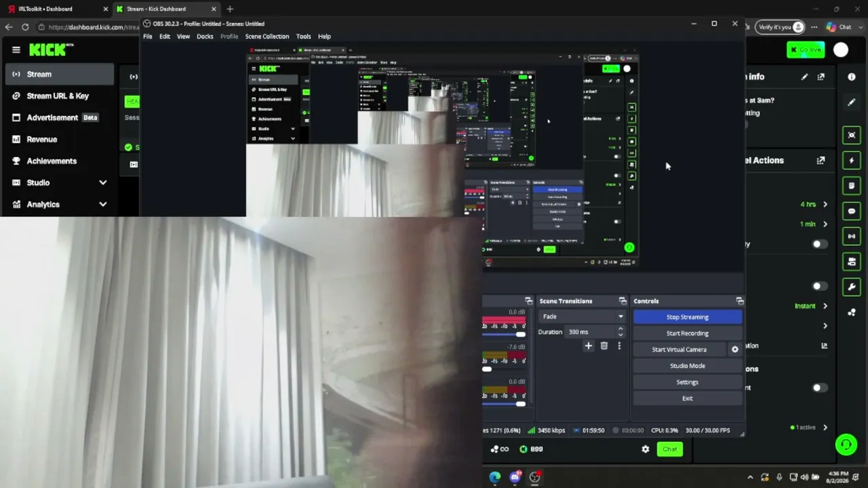
Task: Click Stop Streaming in OBS Controls
Action: [687, 317]
